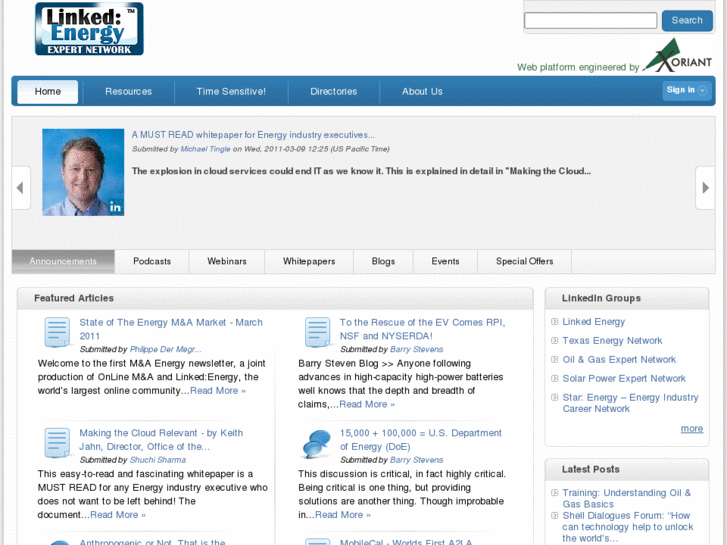Read More on the M&A newsletter article
Viewport: 727px width, 545px height.
tap(218, 391)
